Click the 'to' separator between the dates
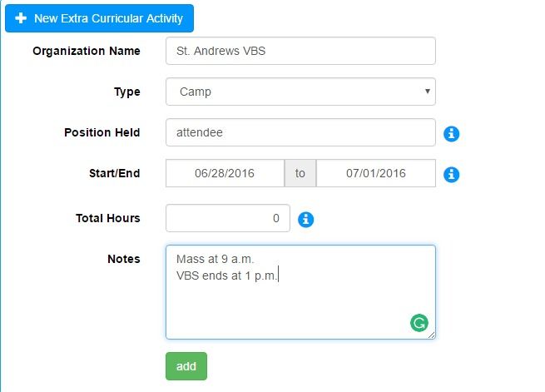The width and height of the screenshot is (545, 392). tap(300, 173)
